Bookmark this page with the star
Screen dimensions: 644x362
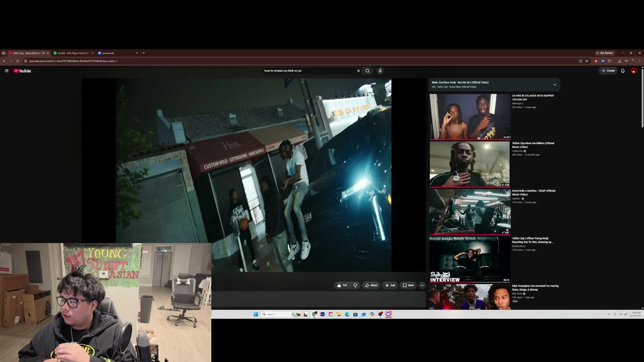click(x=587, y=61)
